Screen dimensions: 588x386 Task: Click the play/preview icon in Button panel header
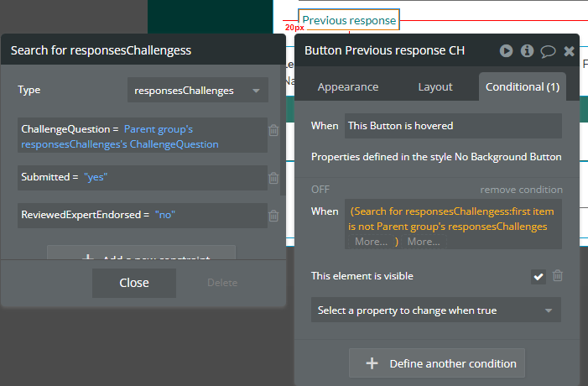click(506, 50)
